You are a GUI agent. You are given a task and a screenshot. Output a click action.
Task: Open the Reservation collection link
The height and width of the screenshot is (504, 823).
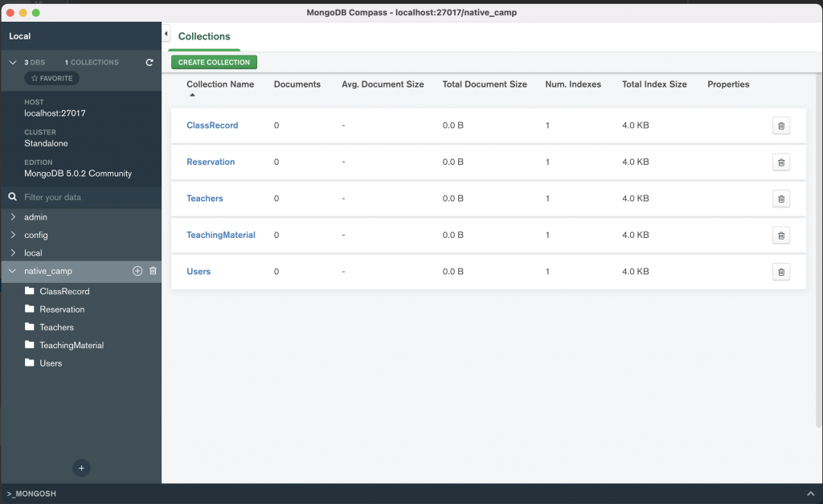tap(211, 162)
